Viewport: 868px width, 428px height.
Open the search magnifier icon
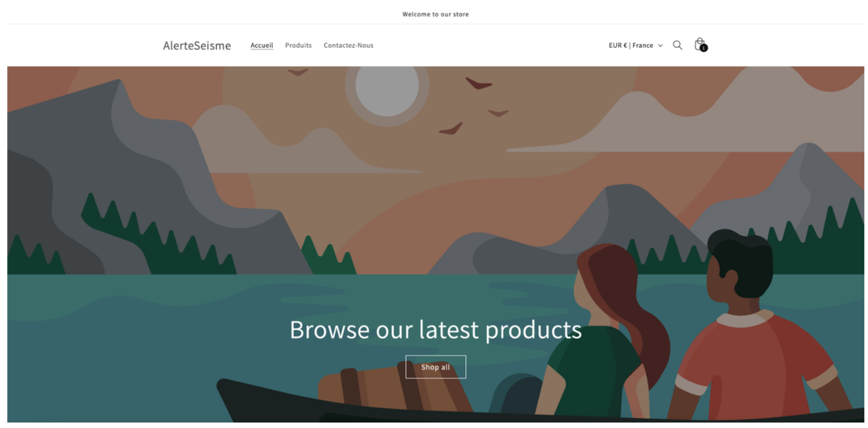pos(677,45)
